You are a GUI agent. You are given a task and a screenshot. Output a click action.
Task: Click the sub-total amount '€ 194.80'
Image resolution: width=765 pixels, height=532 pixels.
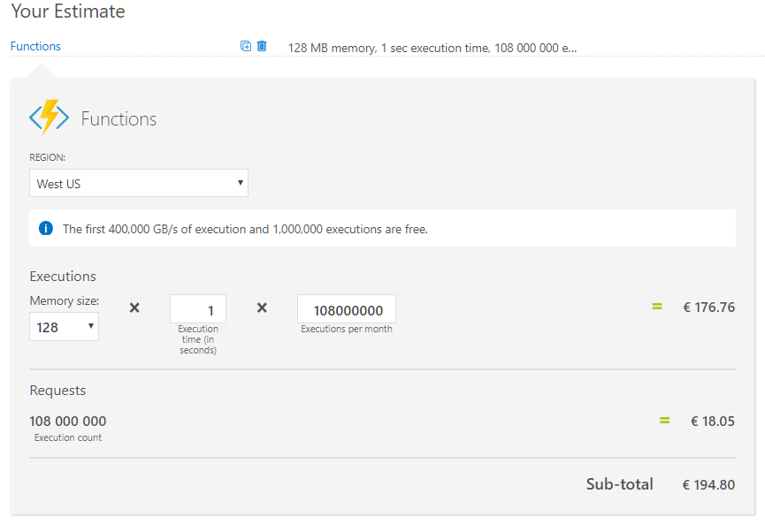[x=708, y=484]
